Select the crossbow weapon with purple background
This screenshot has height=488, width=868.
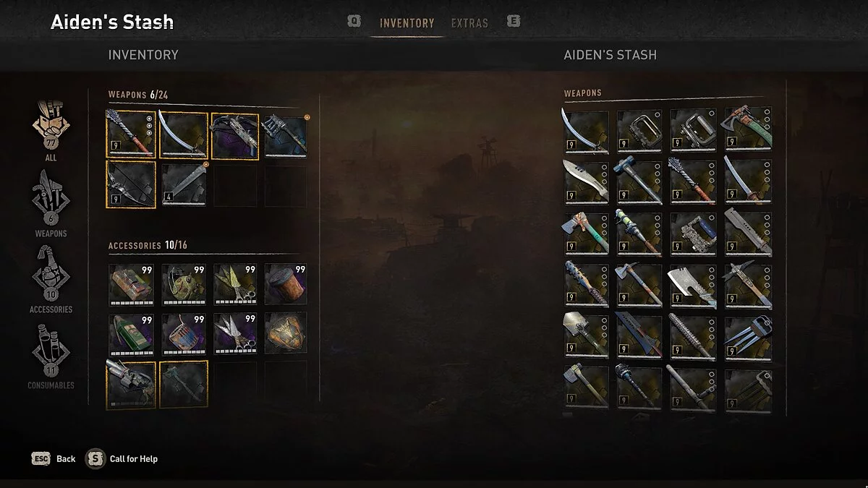click(235, 134)
